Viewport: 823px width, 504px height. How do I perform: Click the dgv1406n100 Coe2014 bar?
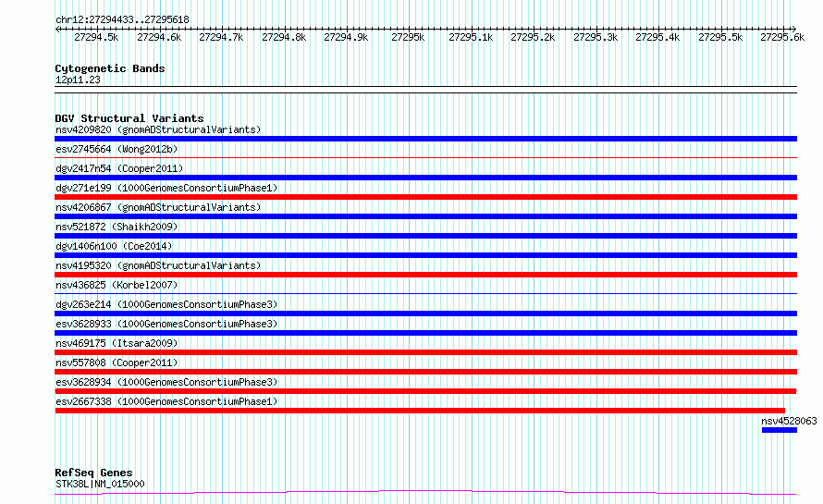(425, 255)
